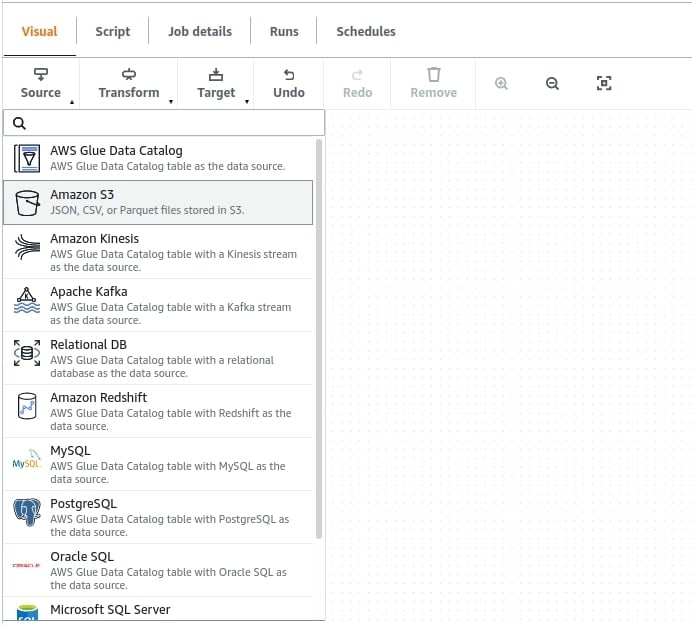Viewport: 692px width, 625px height.
Task: Click 'table with Redshift as the' text
Action: click(229, 413)
